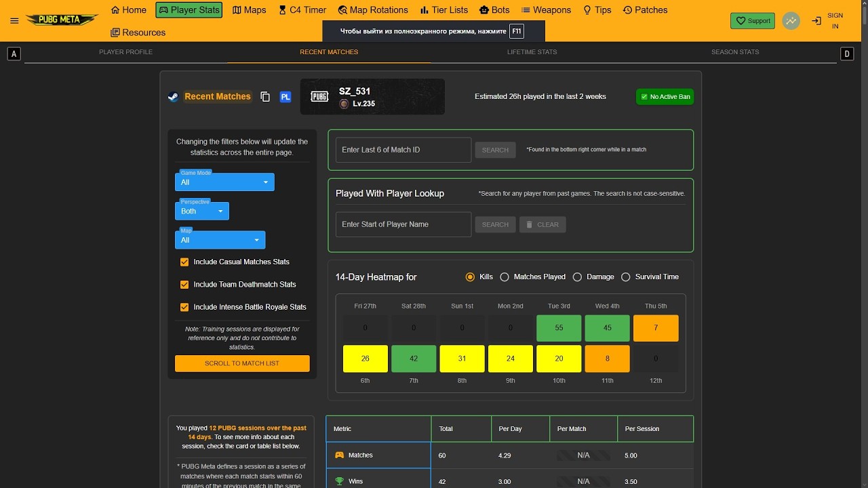Switch to the Season Stats tab
The height and width of the screenshot is (488, 868).
pyautogui.click(x=735, y=52)
